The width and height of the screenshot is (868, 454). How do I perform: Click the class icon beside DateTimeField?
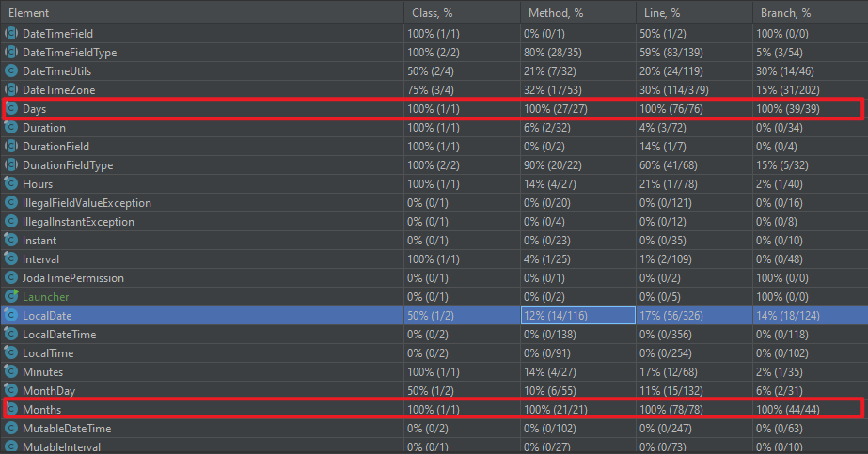[x=11, y=33]
